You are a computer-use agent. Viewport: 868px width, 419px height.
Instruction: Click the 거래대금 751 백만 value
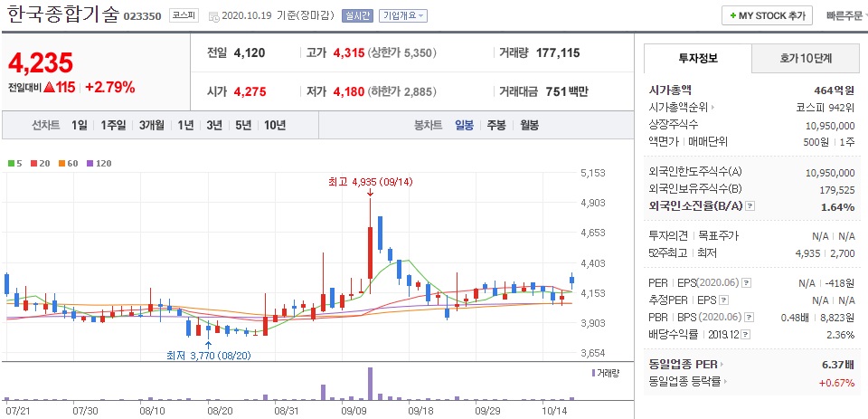566,92
